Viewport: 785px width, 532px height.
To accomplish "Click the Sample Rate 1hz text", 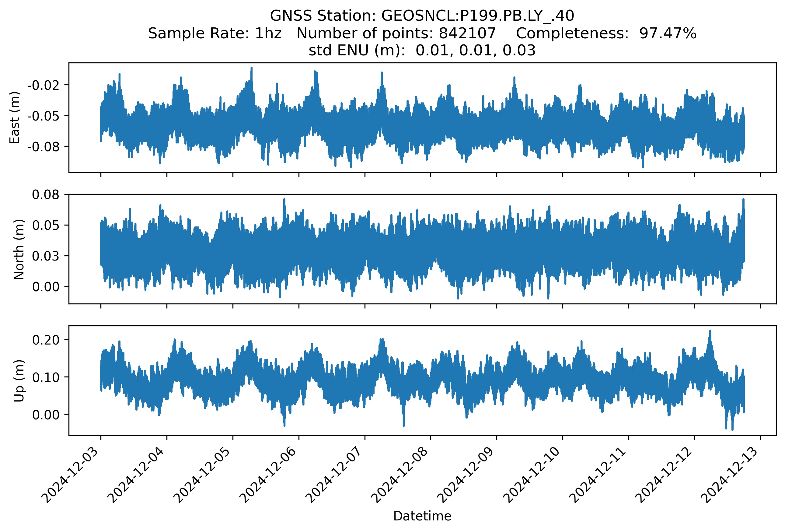I will point(215,33).
